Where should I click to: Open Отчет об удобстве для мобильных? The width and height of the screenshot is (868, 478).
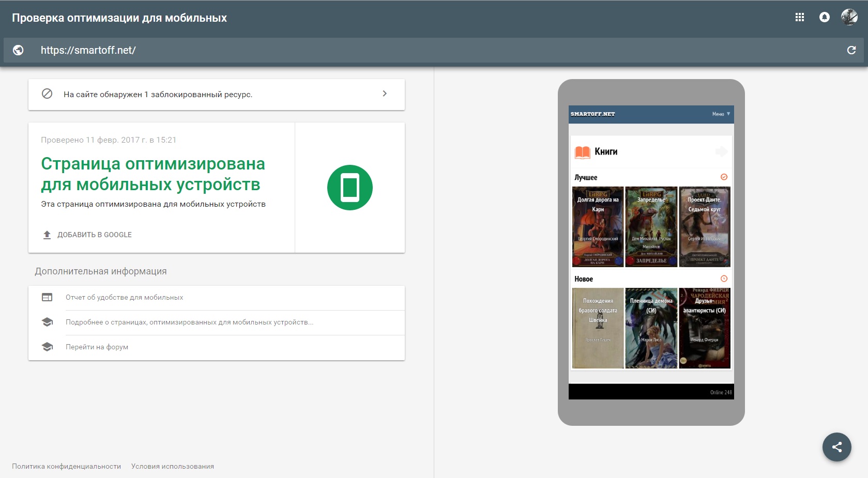(124, 298)
